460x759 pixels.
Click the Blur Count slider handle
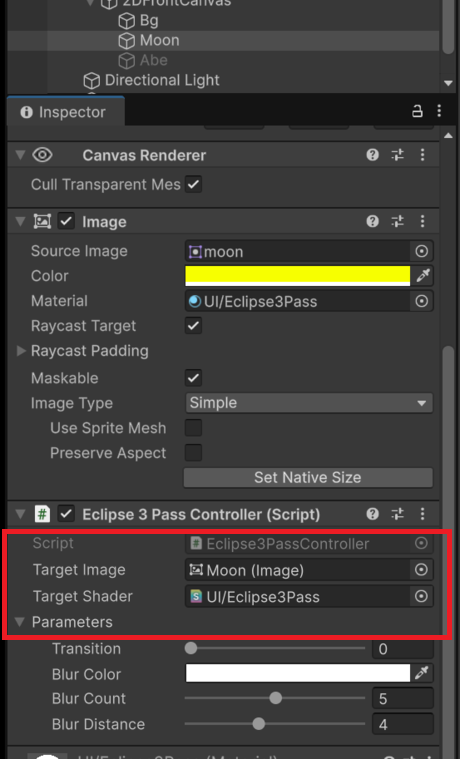click(276, 698)
